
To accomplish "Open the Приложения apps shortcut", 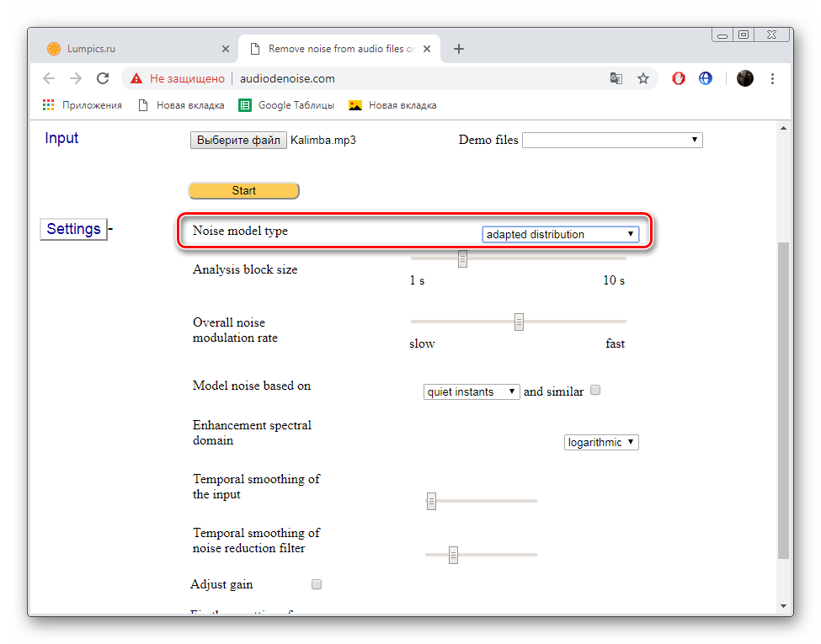I will click(x=83, y=105).
